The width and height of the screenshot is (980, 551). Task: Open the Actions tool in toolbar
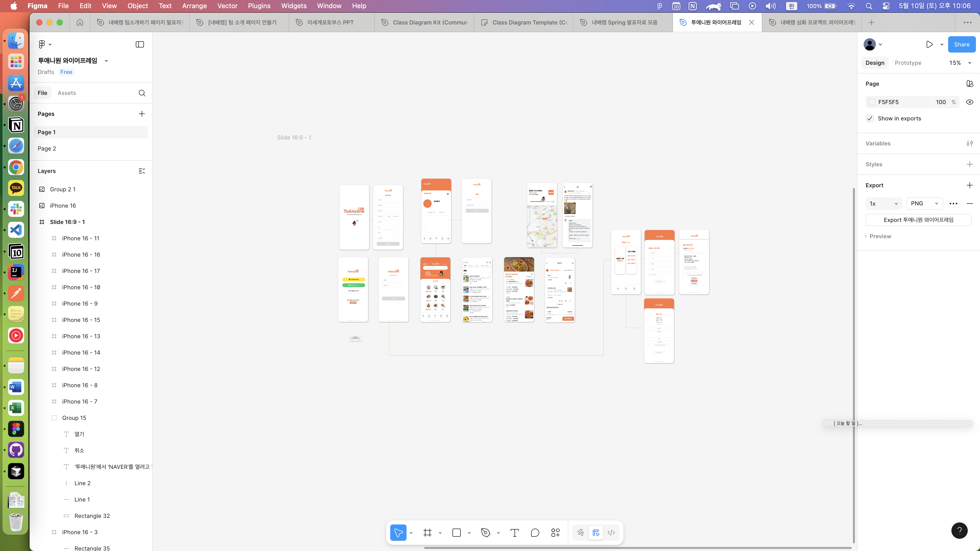[555, 533]
